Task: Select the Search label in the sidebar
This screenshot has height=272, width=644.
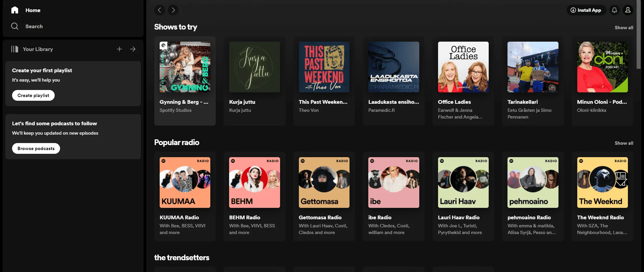Action: [34, 26]
